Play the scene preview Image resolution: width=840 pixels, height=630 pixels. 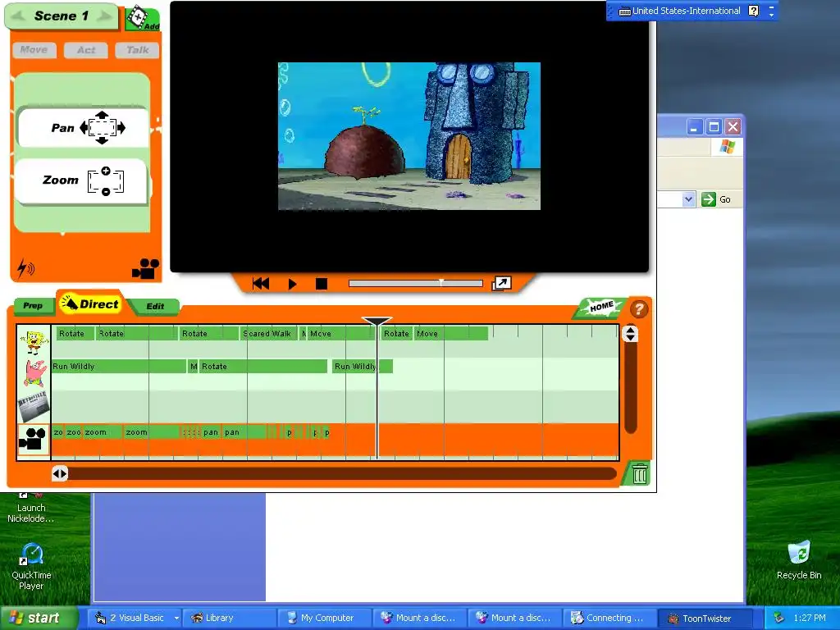coord(292,283)
